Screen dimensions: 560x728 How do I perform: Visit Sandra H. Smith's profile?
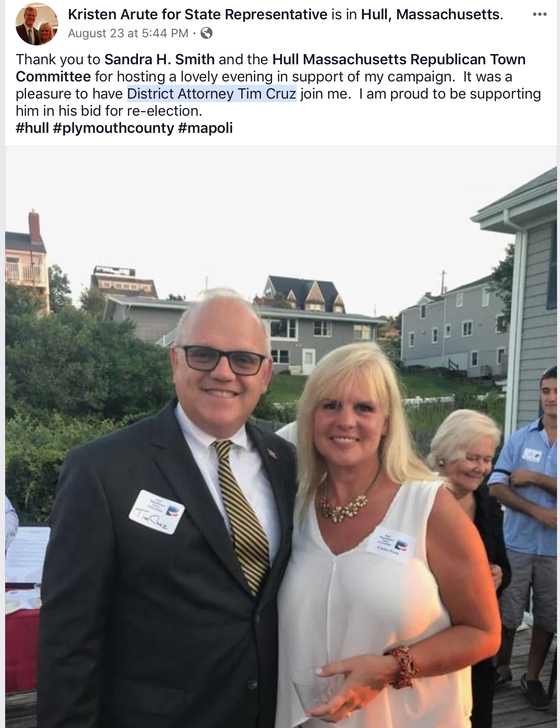159,59
